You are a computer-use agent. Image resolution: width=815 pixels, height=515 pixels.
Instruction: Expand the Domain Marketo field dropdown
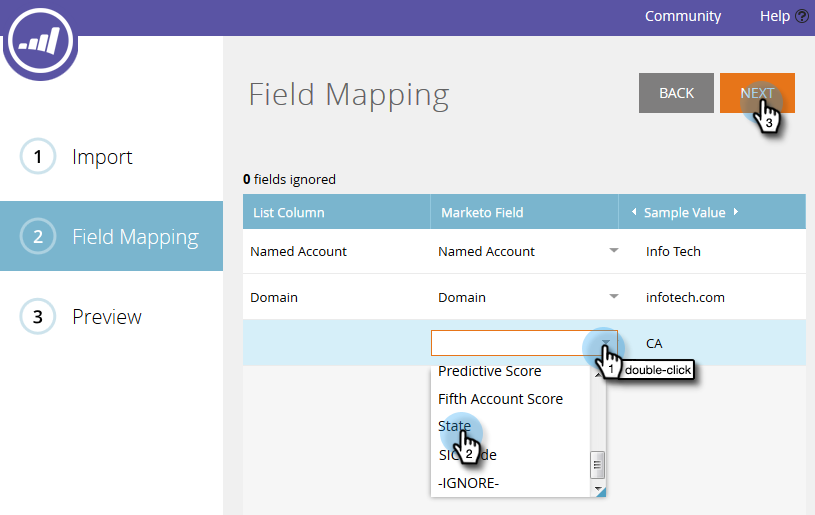(x=614, y=296)
